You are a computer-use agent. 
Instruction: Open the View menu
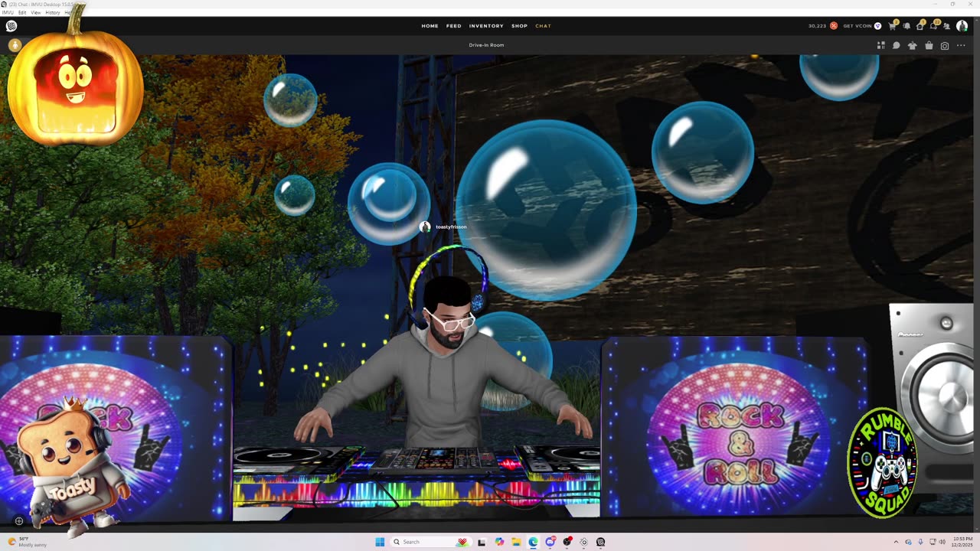tap(36, 12)
